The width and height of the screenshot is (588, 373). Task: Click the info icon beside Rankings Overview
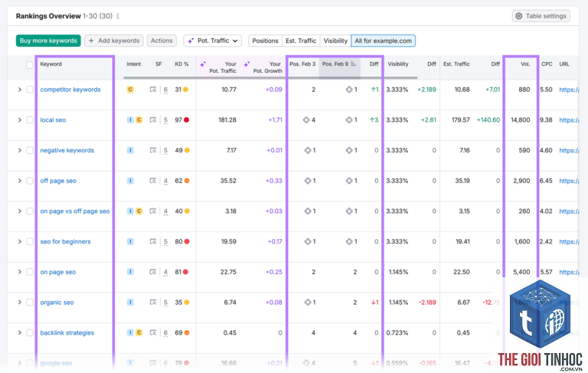coord(118,16)
